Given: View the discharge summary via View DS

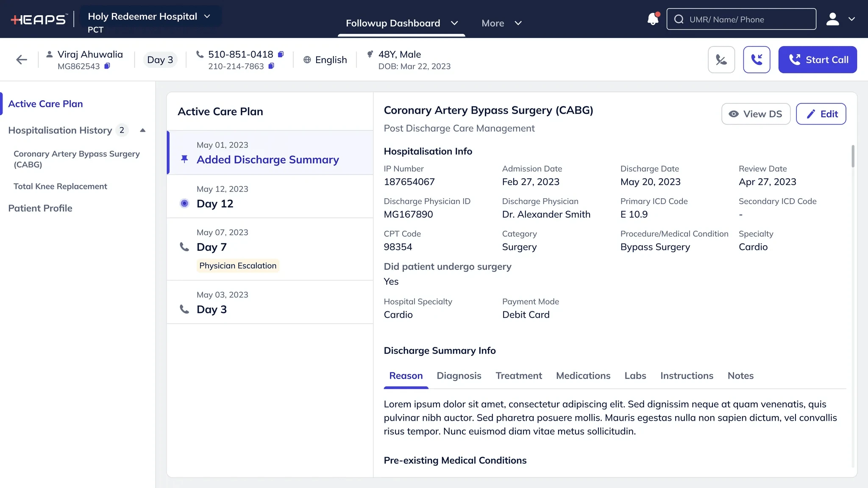Looking at the screenshot, I should click(x=755, y=114).
